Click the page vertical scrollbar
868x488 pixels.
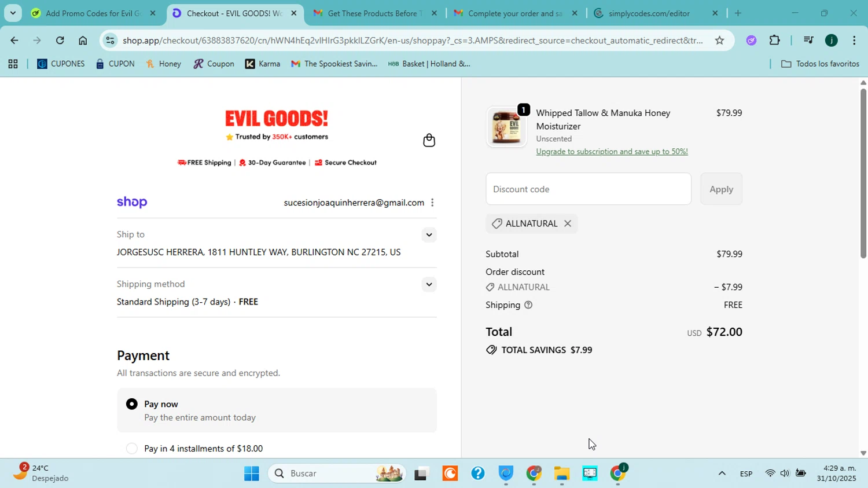click(863, 174)
